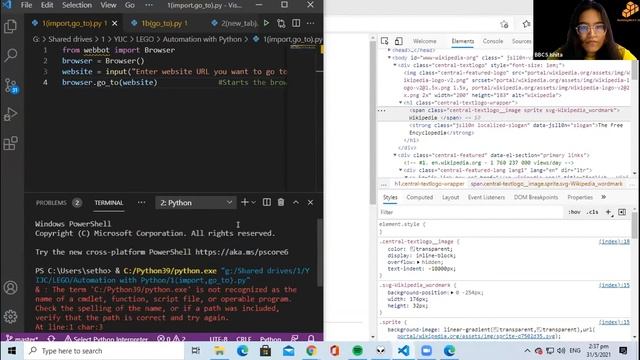Screen dimensions: 640x360
Task: Click the transparent color swatch beside color property
Action: coord(412,249)
